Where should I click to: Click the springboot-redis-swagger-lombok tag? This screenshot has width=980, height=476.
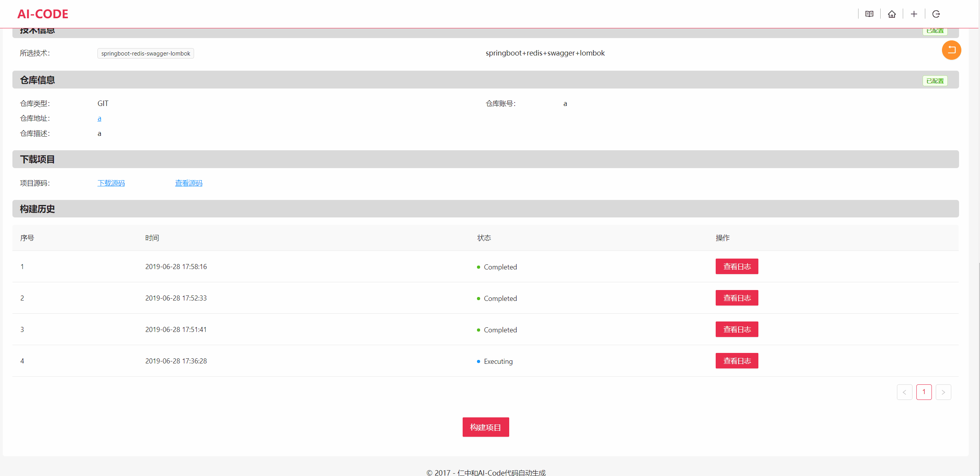146,54
